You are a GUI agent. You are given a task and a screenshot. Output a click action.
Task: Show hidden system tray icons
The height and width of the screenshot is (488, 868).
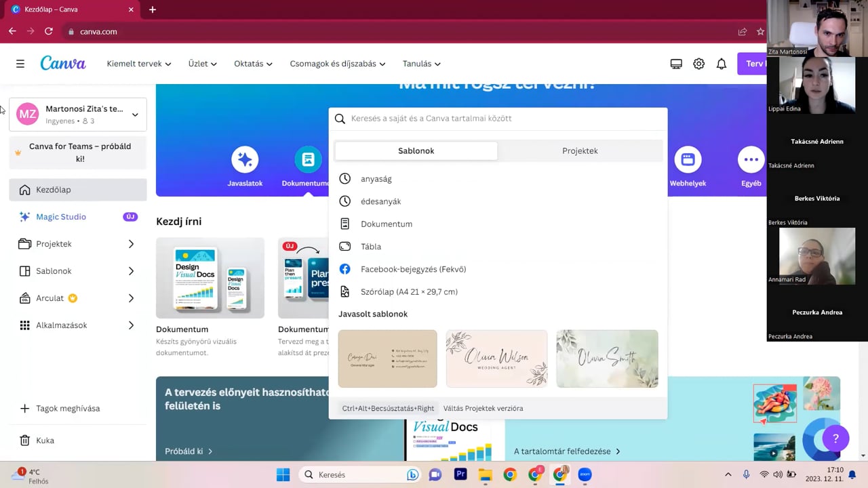(x=728, y=475)
